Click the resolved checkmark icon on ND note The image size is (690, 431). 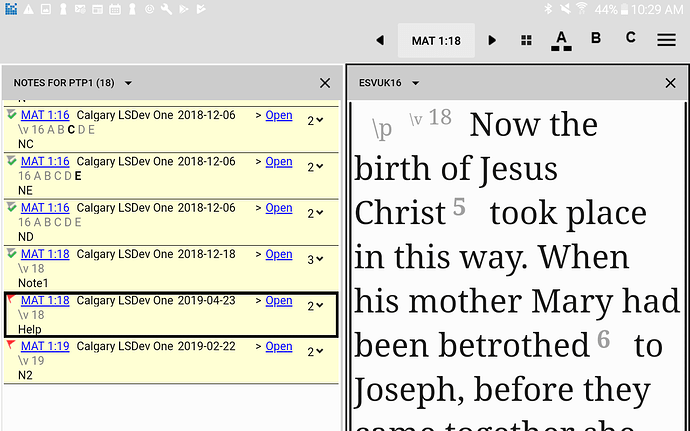tap(12, 207)
